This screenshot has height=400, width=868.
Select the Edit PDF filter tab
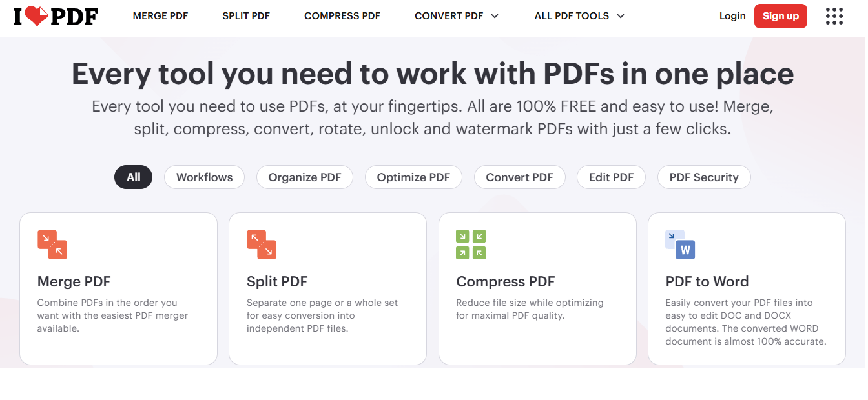tap(612, 177)
